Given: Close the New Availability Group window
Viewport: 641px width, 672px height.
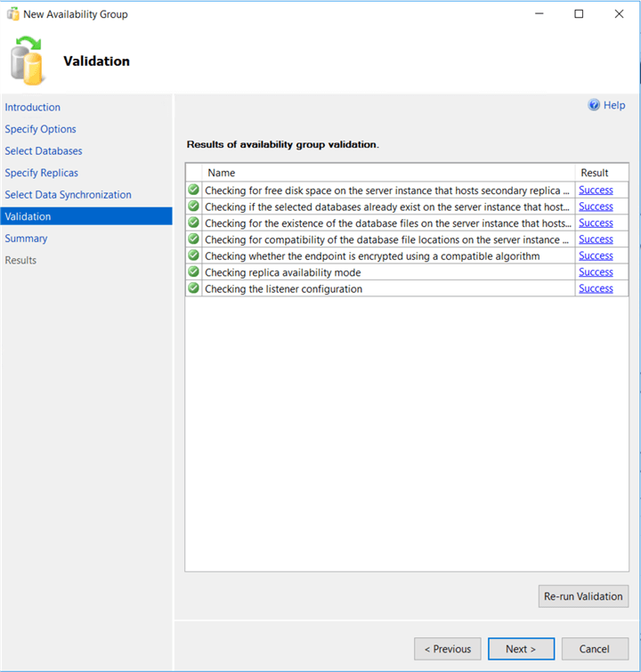Looking at the screenshot, I should [x=619, y=13].
